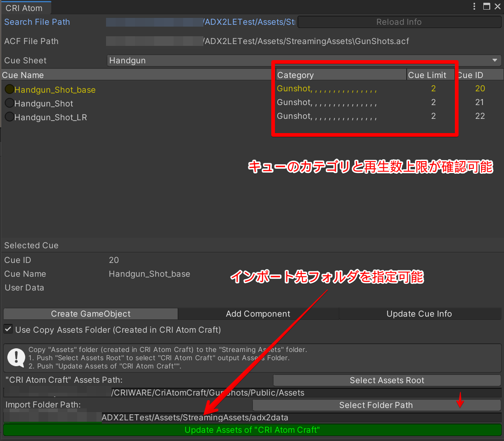Click the Cue Sheet dropdown arrow
This screenshot has width=504, height=441.
point(494,61)
